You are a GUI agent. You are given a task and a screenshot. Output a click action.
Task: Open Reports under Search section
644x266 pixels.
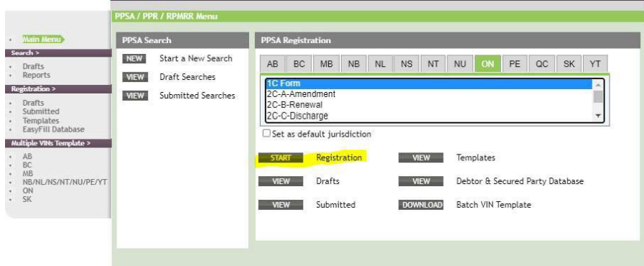[x=36, y=75]
